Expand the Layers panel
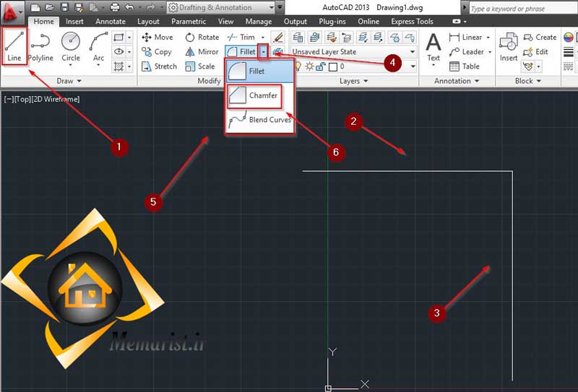Screen dimensions: 578x392 (353, 81)
